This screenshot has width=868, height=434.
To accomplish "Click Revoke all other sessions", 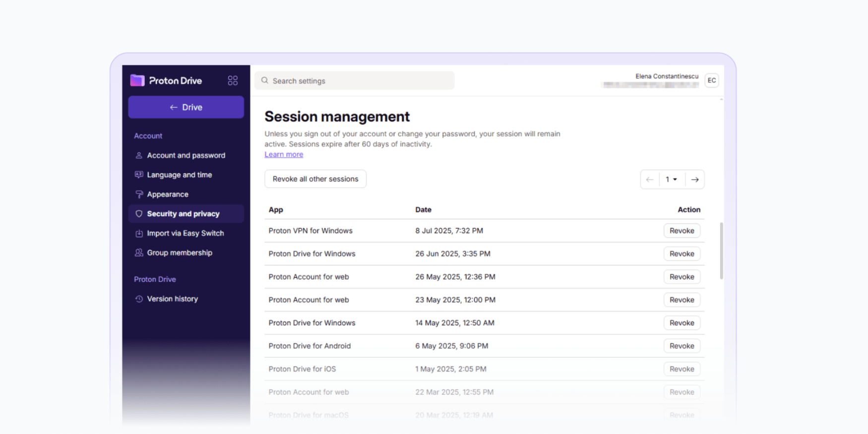I will pyautogui.click(x=315, y=179).
